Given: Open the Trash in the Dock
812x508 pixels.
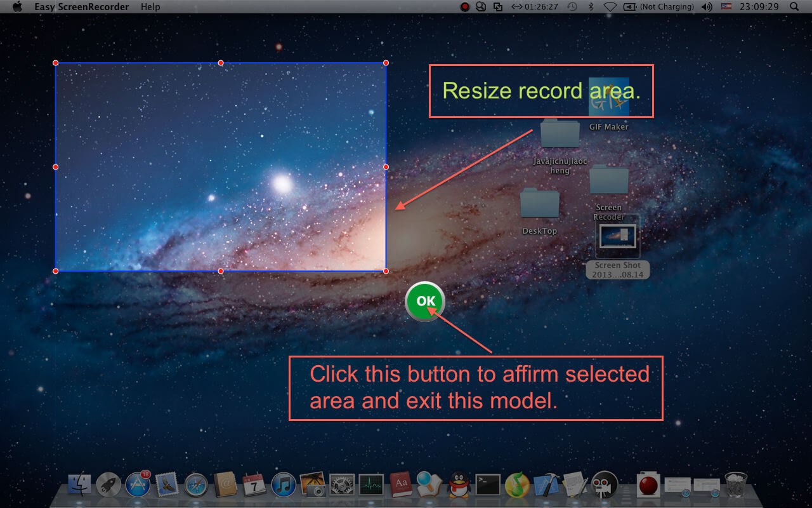Looking at the screenshot, I should (x=734, y=484).
